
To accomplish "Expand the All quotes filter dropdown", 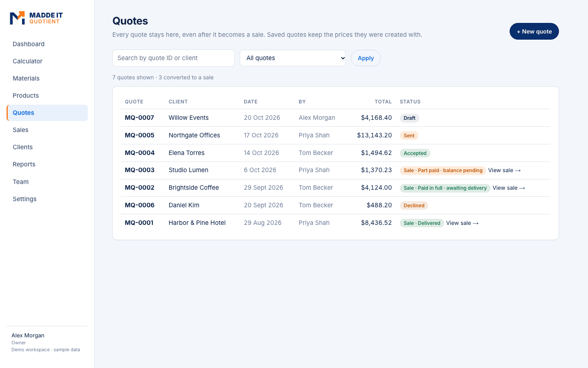I will [293, 58].
